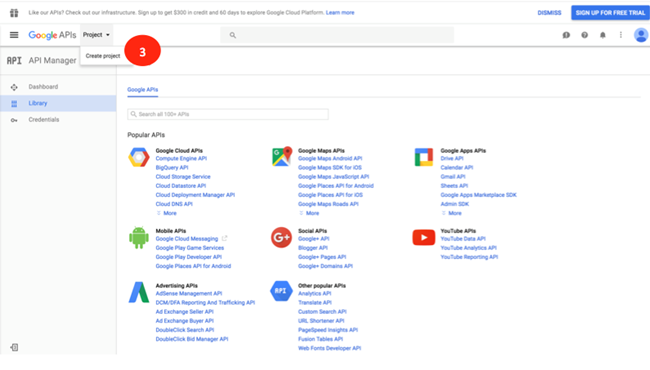Screen dimensions: 650x370
Task: Click the Google Maps APIs icon
Action: point(282,157)
